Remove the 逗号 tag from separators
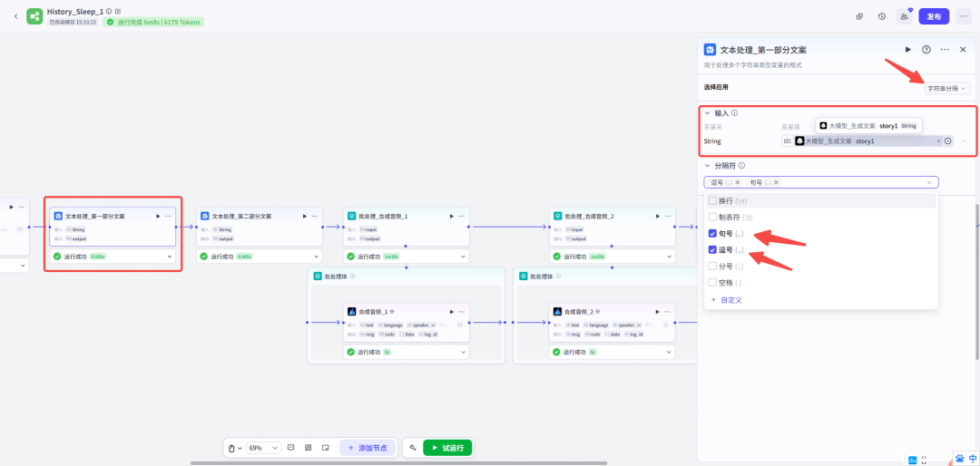The height and width of the screenshot is (466, 980). coord(738,182)
